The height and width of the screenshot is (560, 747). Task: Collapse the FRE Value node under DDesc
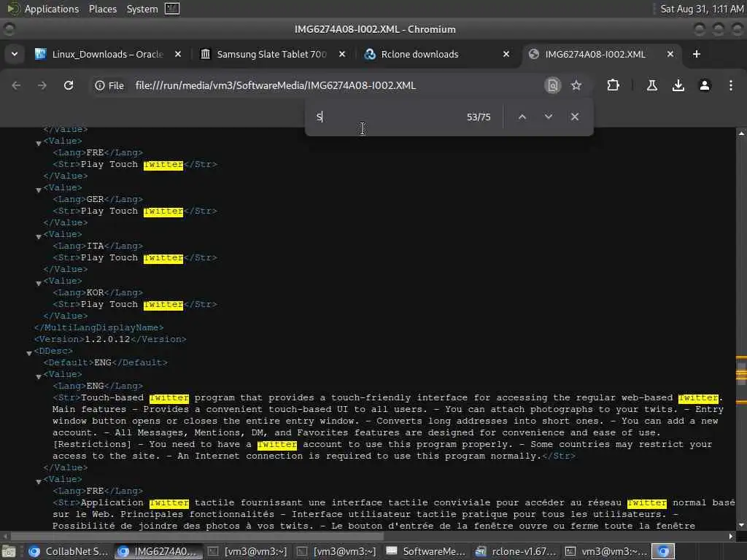(39, 481)
